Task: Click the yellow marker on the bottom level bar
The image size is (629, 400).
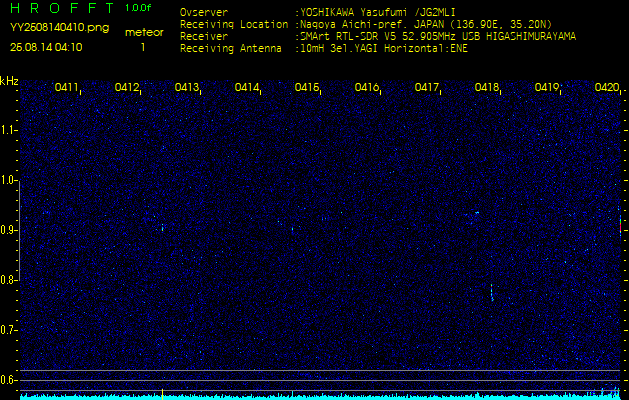Action: pyautogui.click(x=162, y=394)
